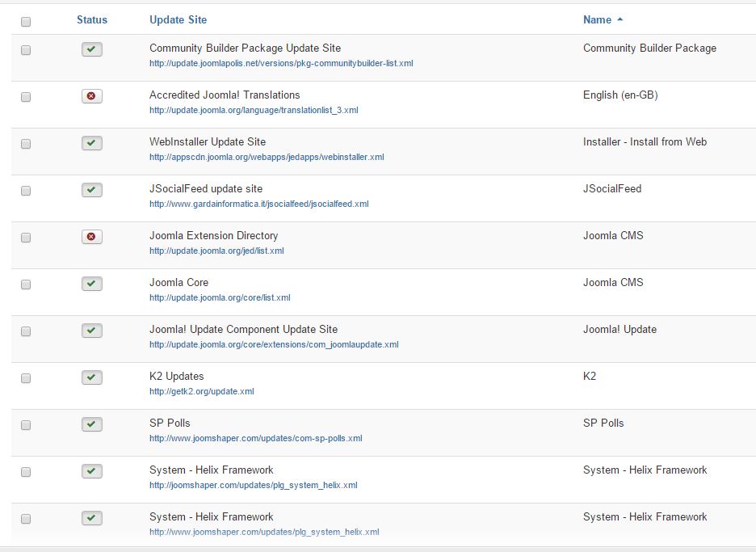The image size is (756, 552).
Task: Tick the select-all checkbox in header
Action: [x=26, y=22]
